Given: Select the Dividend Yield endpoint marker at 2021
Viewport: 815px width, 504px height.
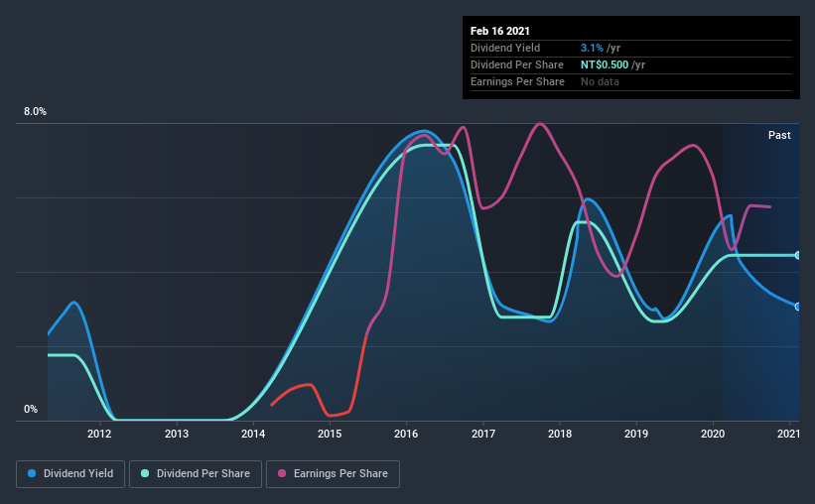Looking at the screenshot, I should [798, 307].
